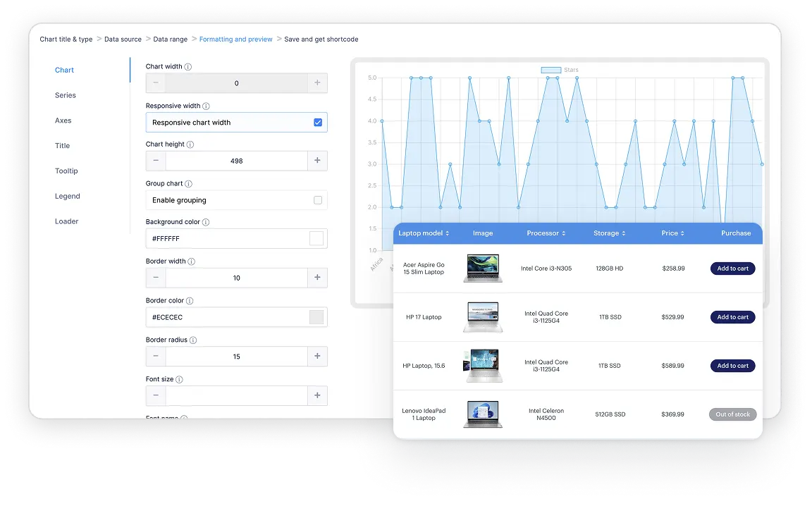
Task: Click the Border radius value 15
Action: click(237, 357)
